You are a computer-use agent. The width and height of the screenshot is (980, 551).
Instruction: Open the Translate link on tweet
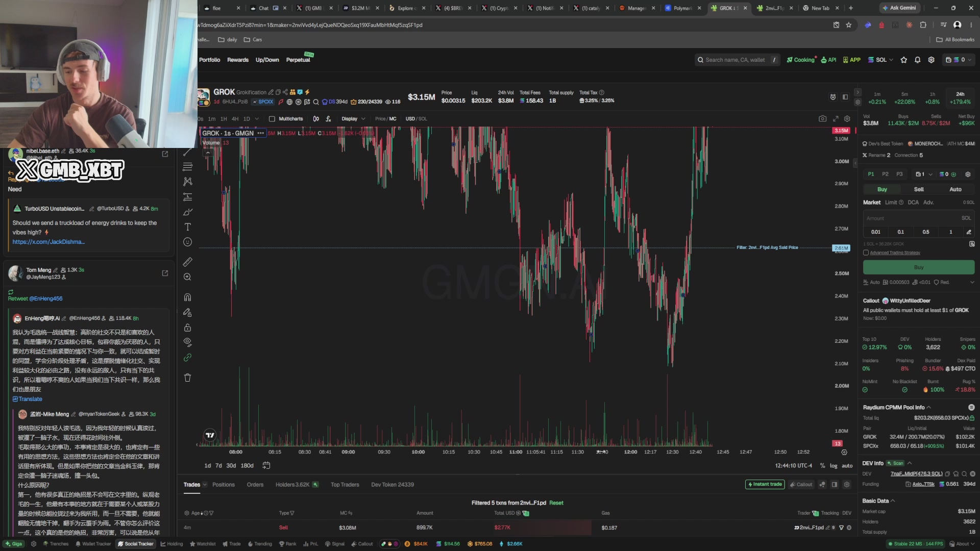point(28,399)
